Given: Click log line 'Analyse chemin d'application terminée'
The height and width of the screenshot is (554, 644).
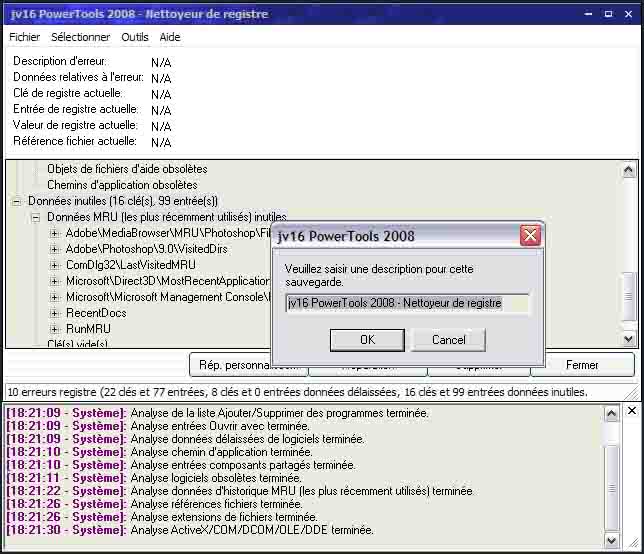Looking at the screenshot, I should click(221, 452).
